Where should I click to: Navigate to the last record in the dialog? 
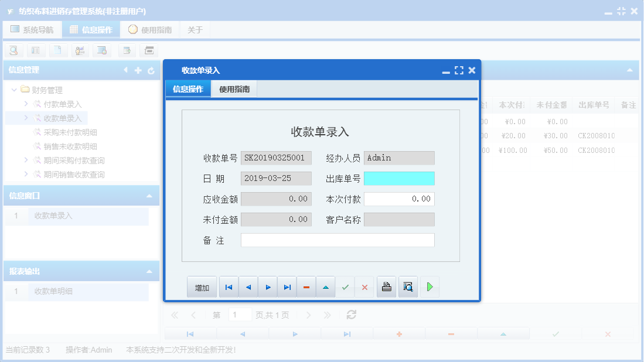click(x=287, y=286)
